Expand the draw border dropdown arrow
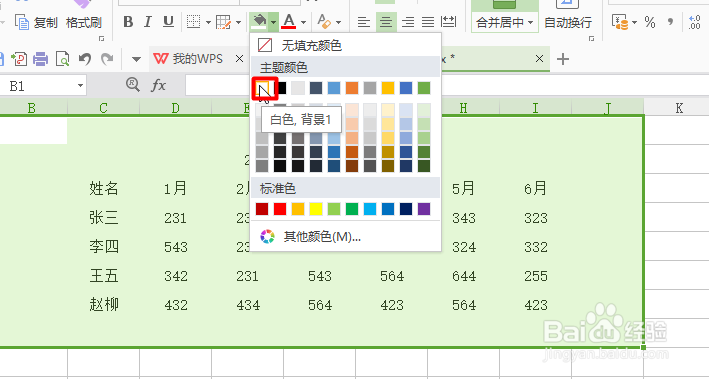This screenshot has width=709, height=379. [238, 22]
